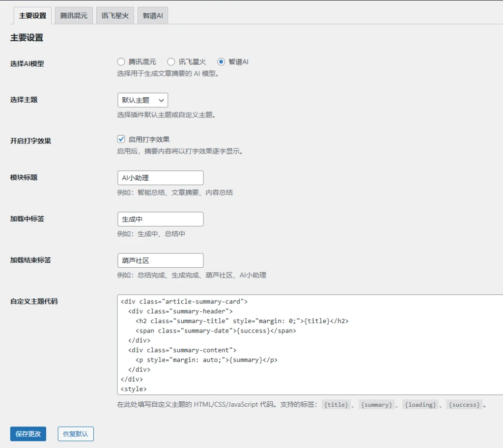Viewport: 503px width, 448px height.
Task: Click the example text 生成中、总结中
Action: tap(161, 234)
